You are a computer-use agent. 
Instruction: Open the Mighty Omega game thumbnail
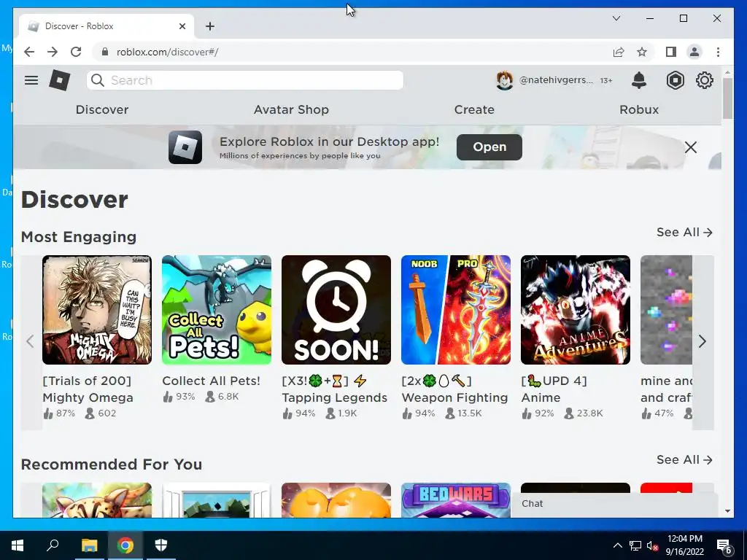97,310
